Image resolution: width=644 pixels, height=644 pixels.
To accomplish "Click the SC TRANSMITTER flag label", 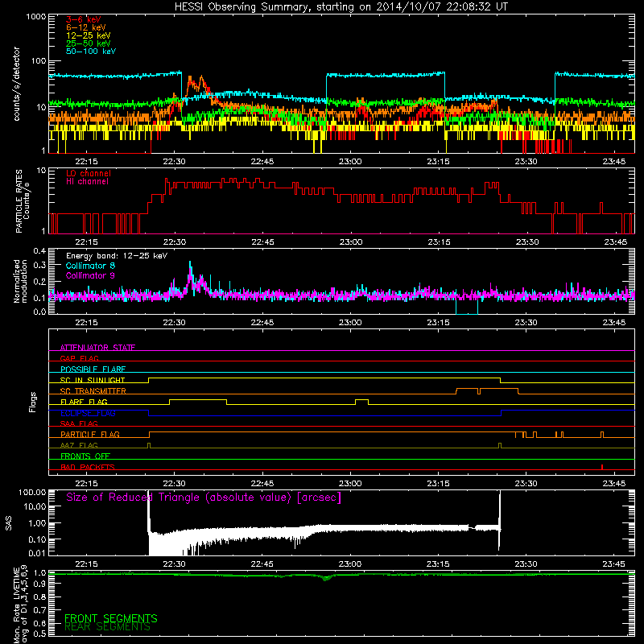I will [x=93, y=390].
